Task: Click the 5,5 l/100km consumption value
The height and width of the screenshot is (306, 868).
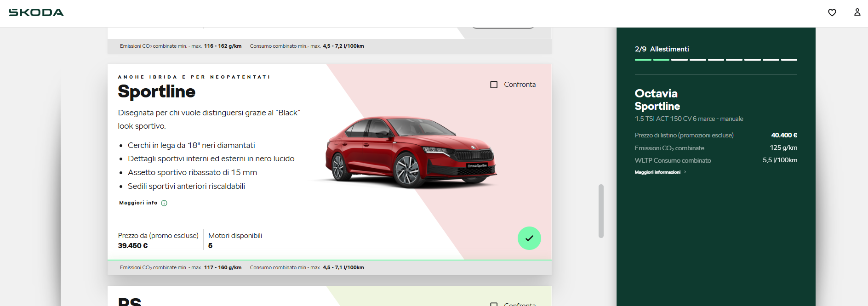Action: point(780,160)
